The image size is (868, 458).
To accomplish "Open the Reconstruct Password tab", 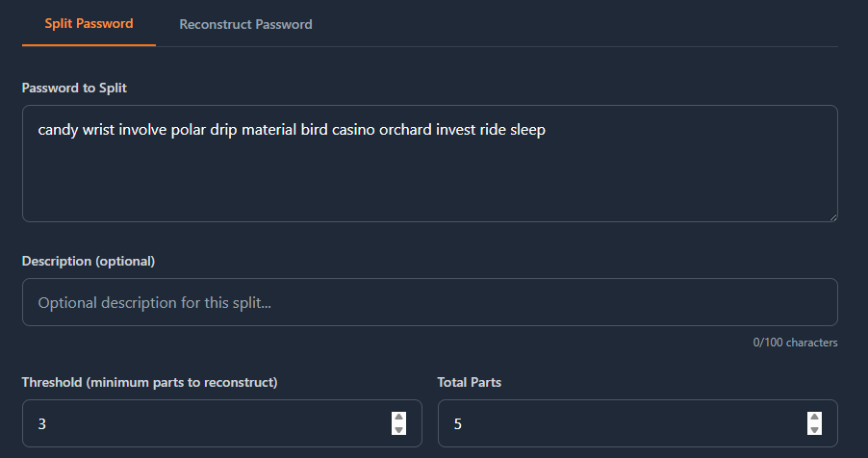I will [x=245, y=24].
